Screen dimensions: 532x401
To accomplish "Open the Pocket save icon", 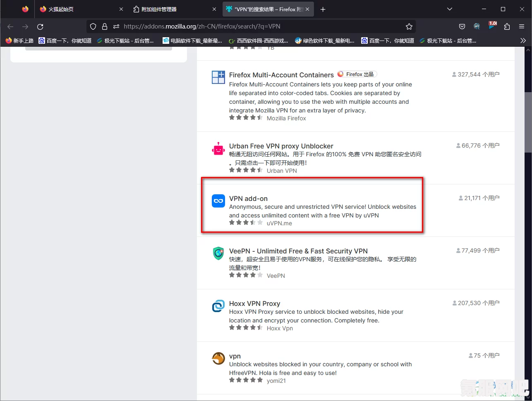I will pos(462,26).
